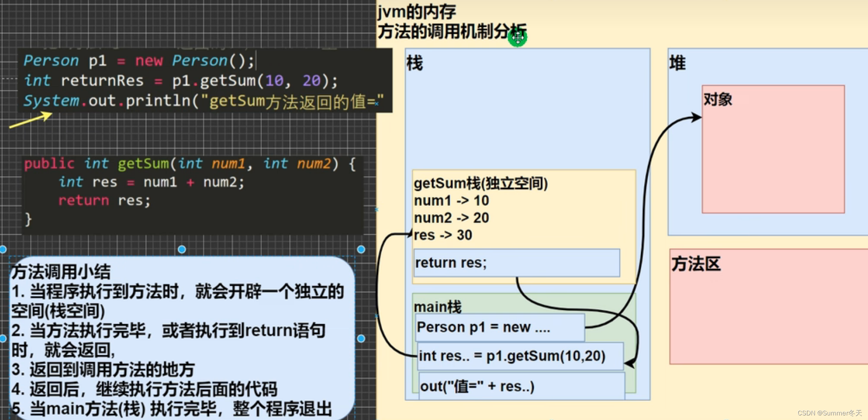Grab the top-right selection handle of summary box
Image resolution: width=868 pixels, height=420 pixels.
coord(361,249)
